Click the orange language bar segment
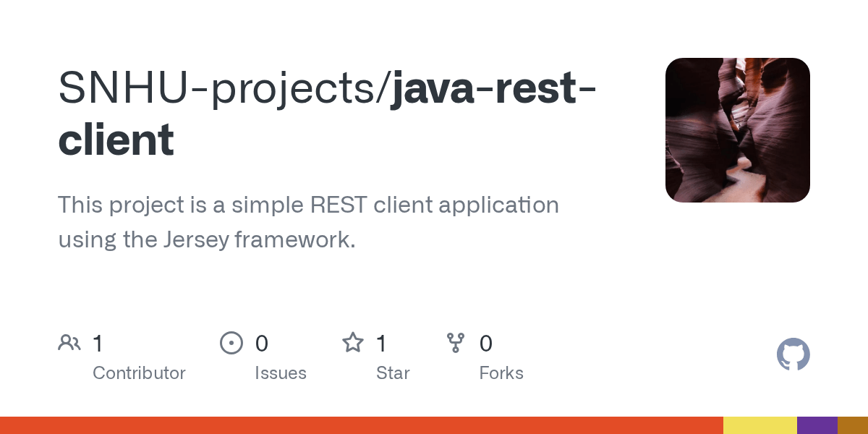868x434 pixels. click(x=362, y=425)
